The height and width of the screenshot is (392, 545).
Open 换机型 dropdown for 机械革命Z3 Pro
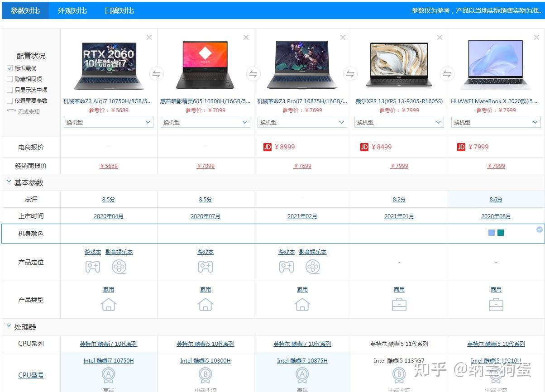[302, 122]
